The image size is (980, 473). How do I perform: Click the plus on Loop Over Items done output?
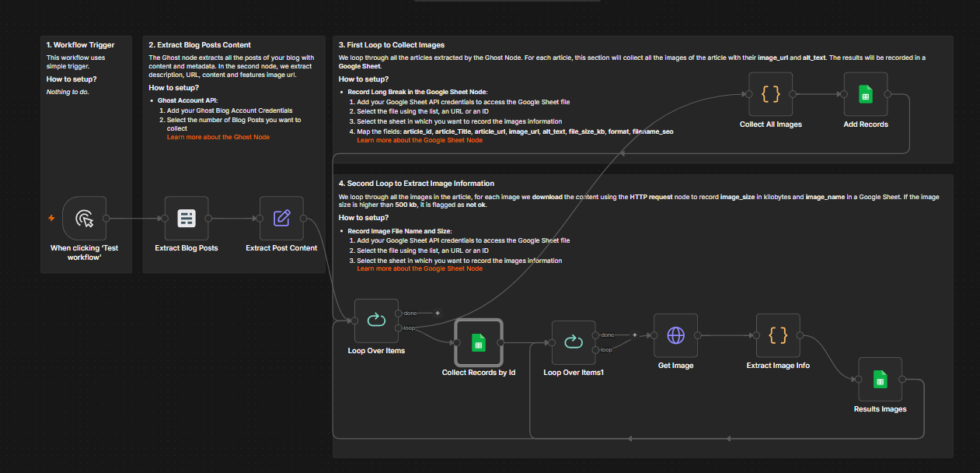pyautogui.click(x=438, y=313)
